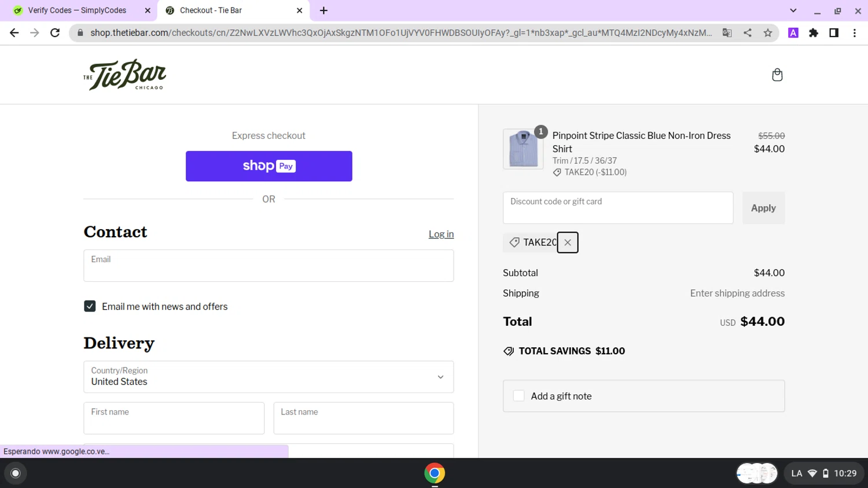Share this page from the address bar
868x488 pixels.
(748, 33)
